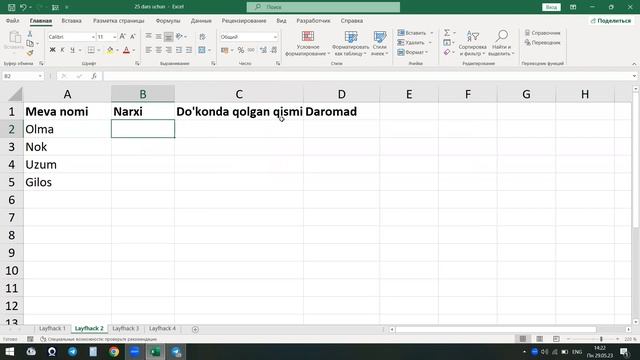Open Find & Select (Найти и выделить)
640x360 pixels.
[501, 43]
